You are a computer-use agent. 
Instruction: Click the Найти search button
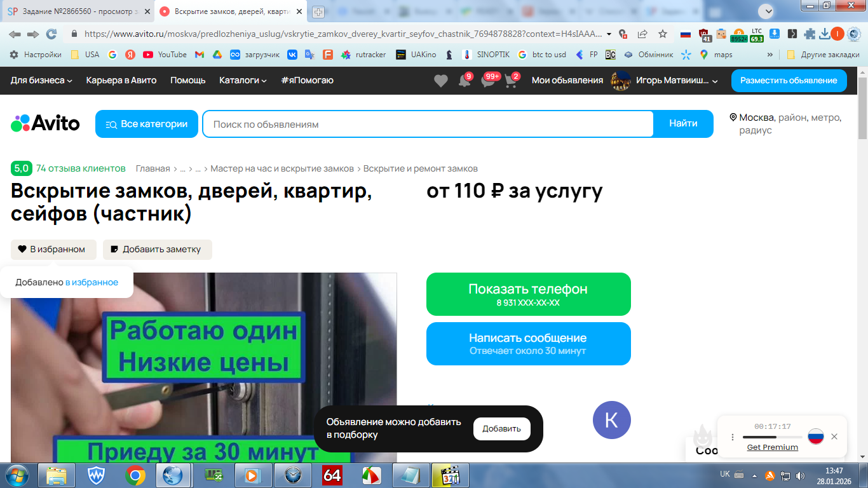(x=683, y=124)
